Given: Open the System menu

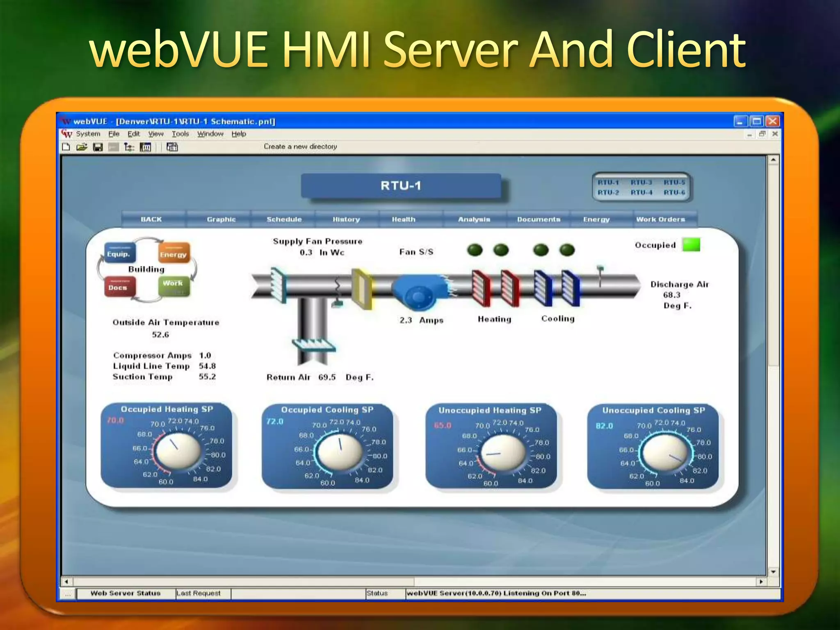Looking at the screenshot, I should [88, 134].
